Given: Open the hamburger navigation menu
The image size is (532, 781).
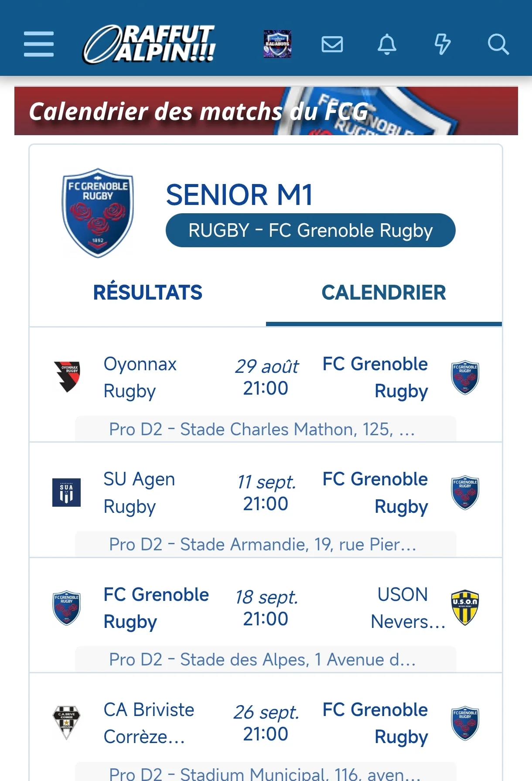Looking at the screenshot, I should [x=39, y=44].
